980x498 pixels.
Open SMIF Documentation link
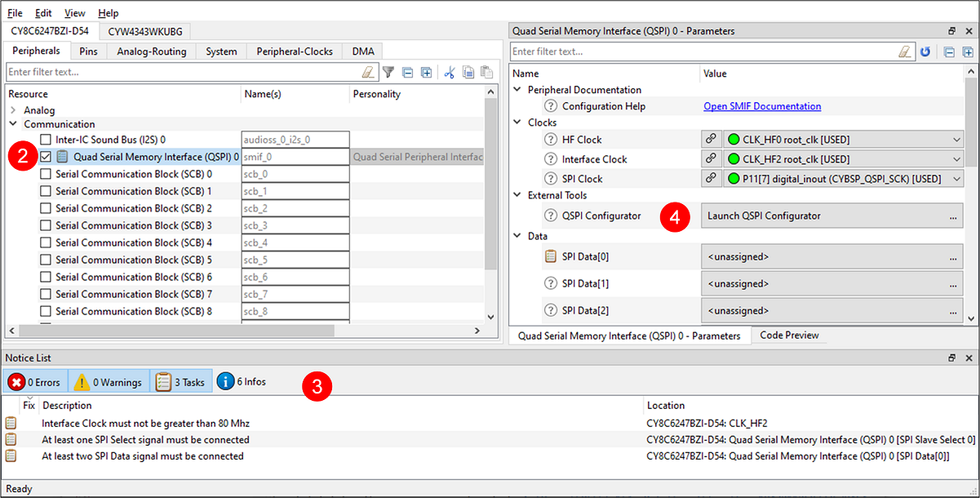762,106
